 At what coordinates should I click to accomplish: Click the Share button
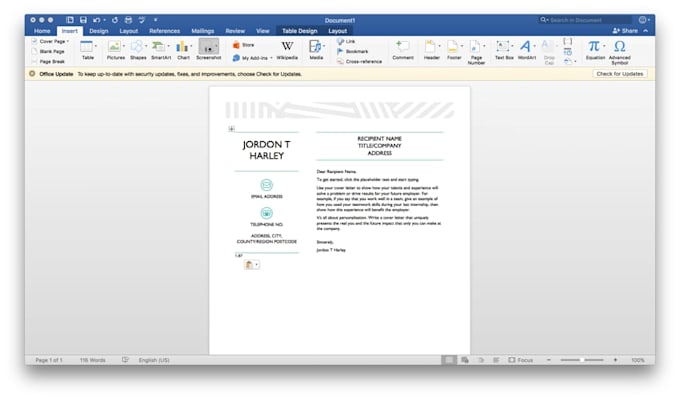pos(625,31)
